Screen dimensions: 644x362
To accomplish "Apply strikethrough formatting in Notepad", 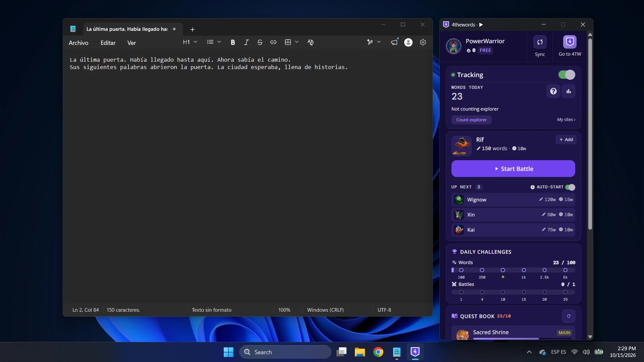I will [x=260, y=42].
